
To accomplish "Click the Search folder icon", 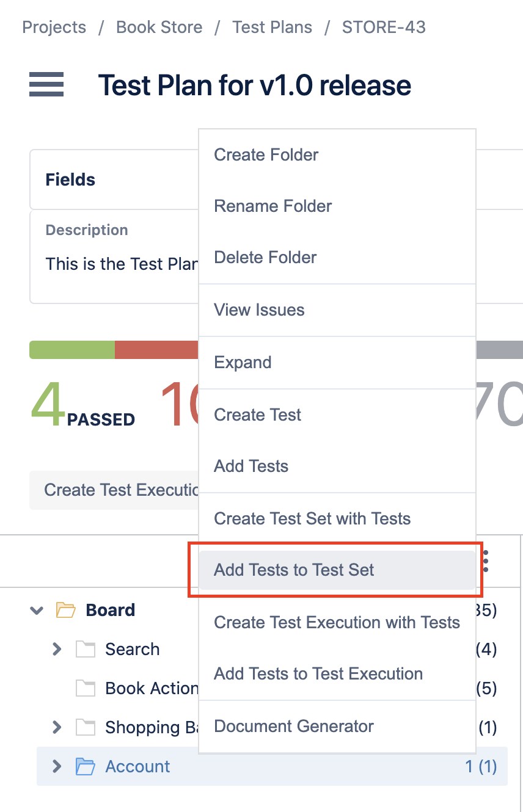I will (86, 649).
